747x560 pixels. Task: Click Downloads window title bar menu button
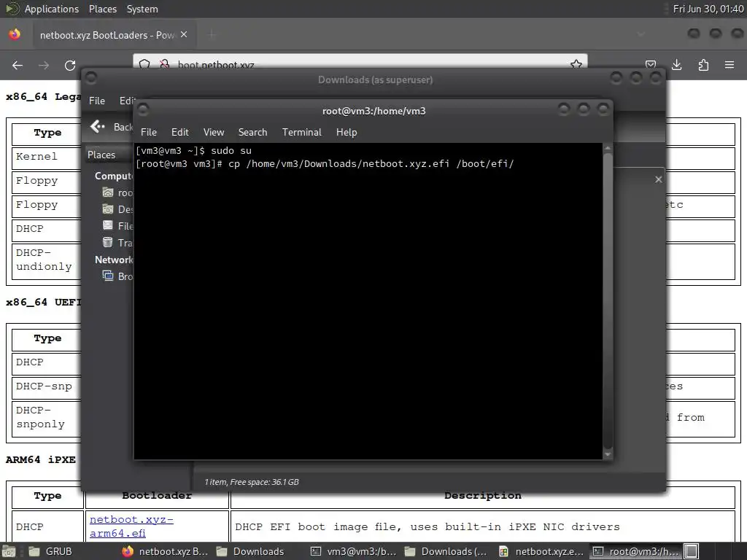91,77
